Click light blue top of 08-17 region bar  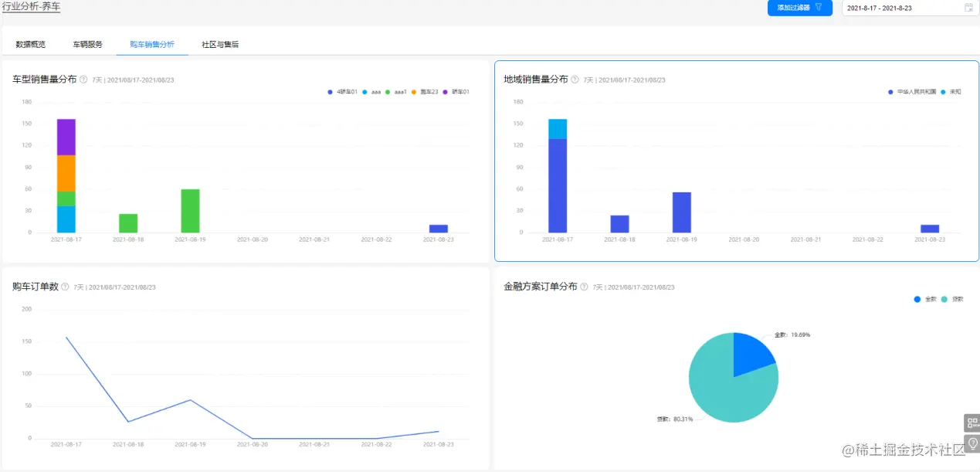point(558,129)
